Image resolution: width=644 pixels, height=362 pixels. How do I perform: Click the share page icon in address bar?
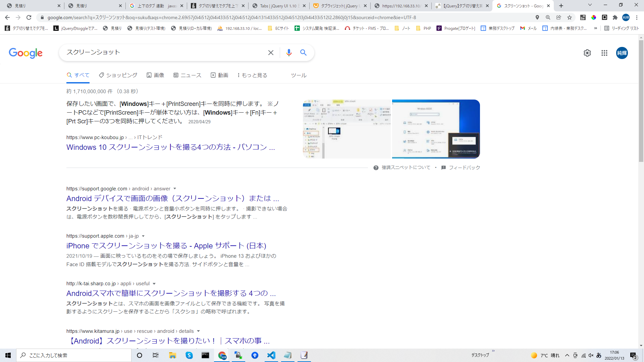click(x=559, y=17)
